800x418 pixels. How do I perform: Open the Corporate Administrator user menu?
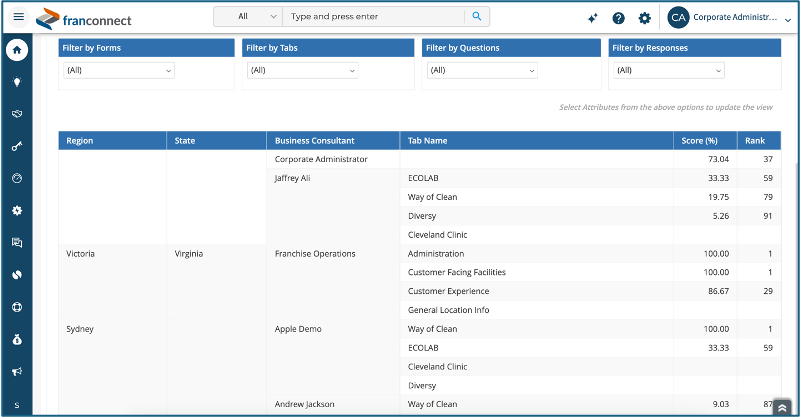point(730,18)
